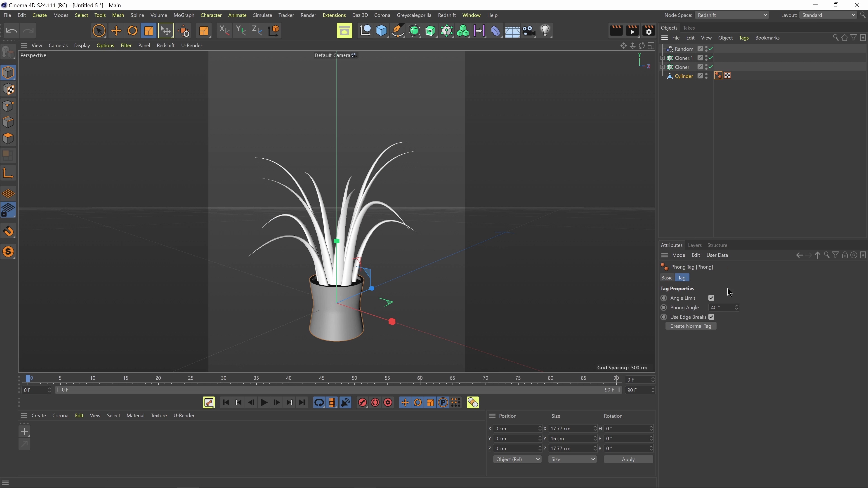Click the timeline playhead at frame 0

(x=28, y=379)
